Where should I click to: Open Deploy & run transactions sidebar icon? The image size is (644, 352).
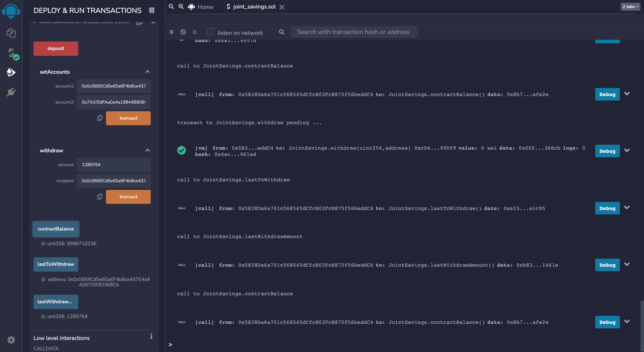click(11, 72)
